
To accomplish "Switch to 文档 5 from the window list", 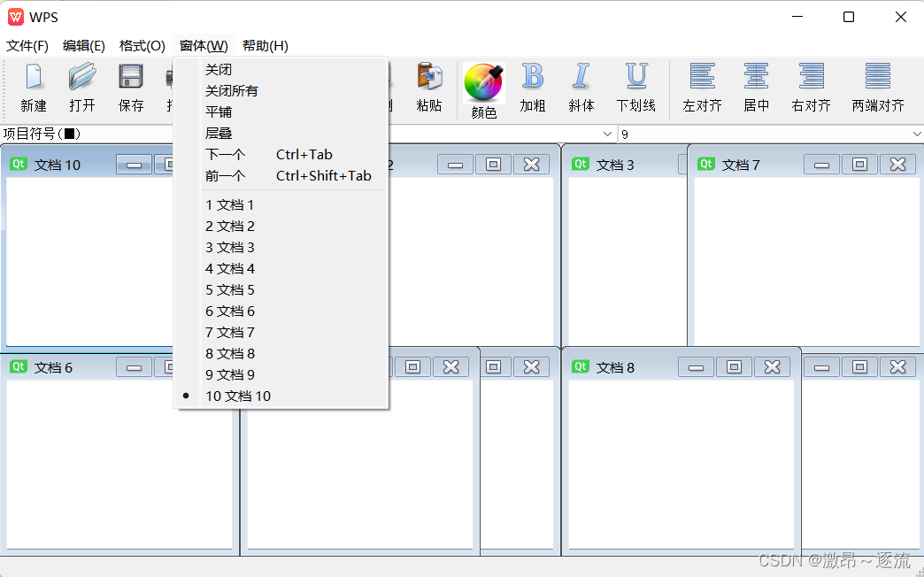I will pyautogui.click(x=230, y=289).
